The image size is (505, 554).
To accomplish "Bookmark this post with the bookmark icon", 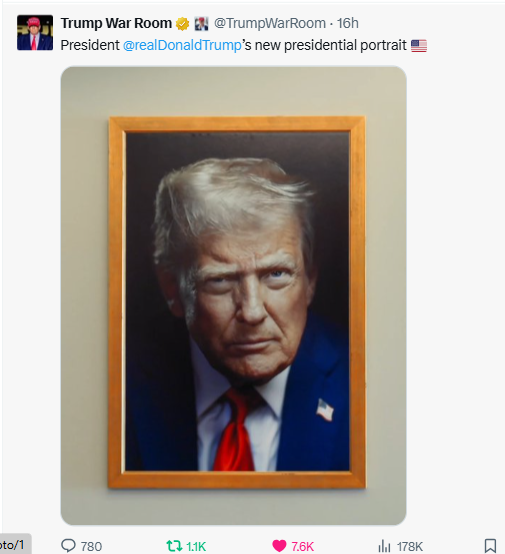I will coord(490,546).
